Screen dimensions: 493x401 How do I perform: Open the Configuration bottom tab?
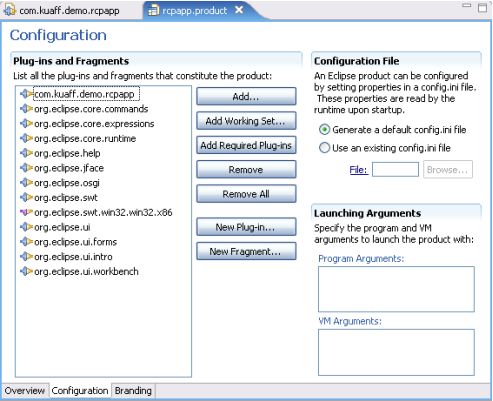click(80, 390)
